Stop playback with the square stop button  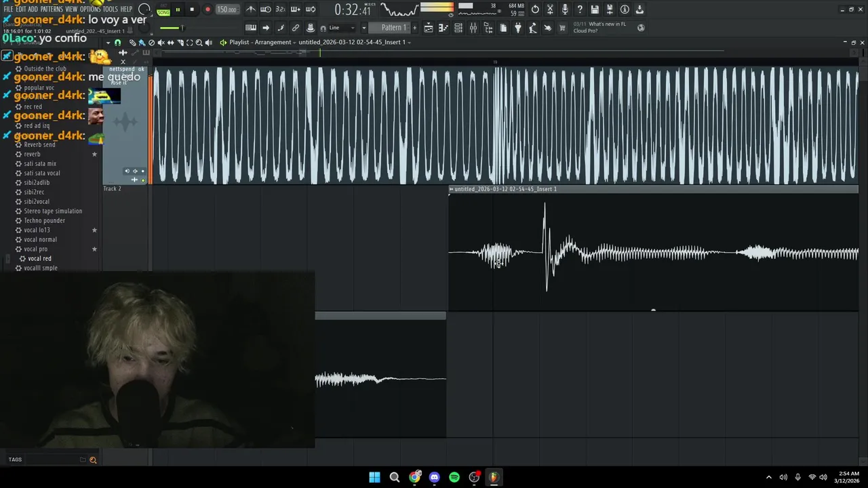point(192,9)
